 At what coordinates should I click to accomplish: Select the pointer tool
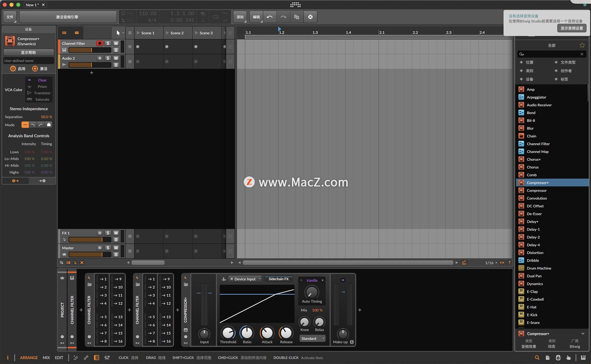[118, 33]
